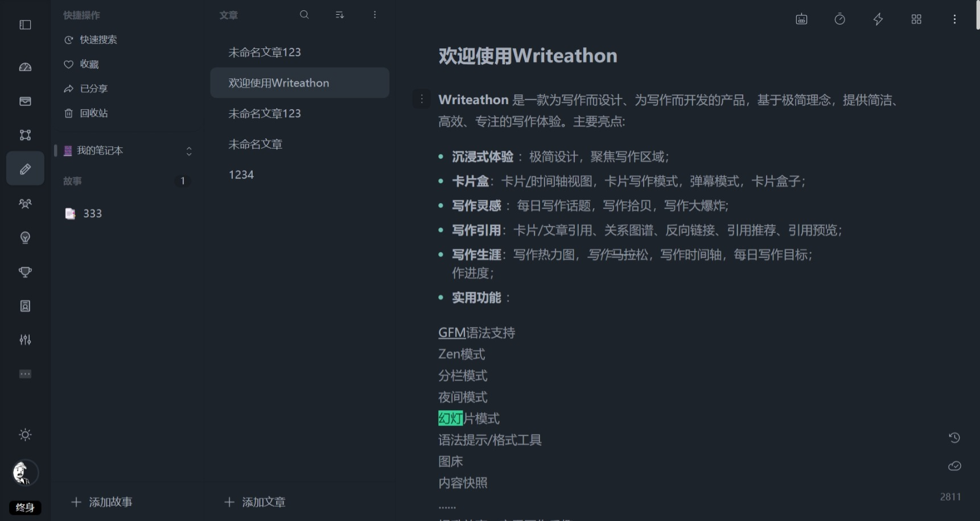Click bold text 沉浸式体验
Screen dimensions: 980x521
tap(483, 157)
